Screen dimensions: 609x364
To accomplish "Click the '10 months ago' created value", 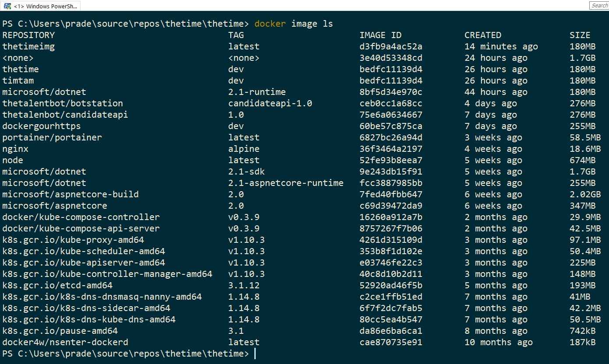I will pyautogui.click(x=499, y=342).
